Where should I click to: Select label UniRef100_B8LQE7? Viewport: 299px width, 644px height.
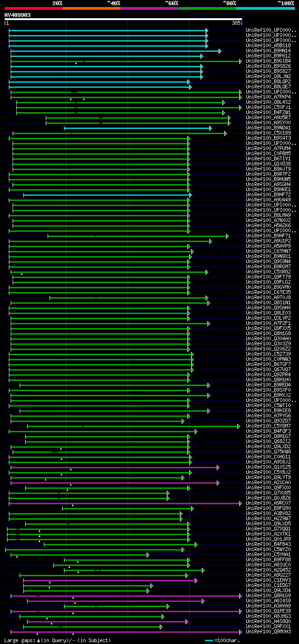[269, 87]
